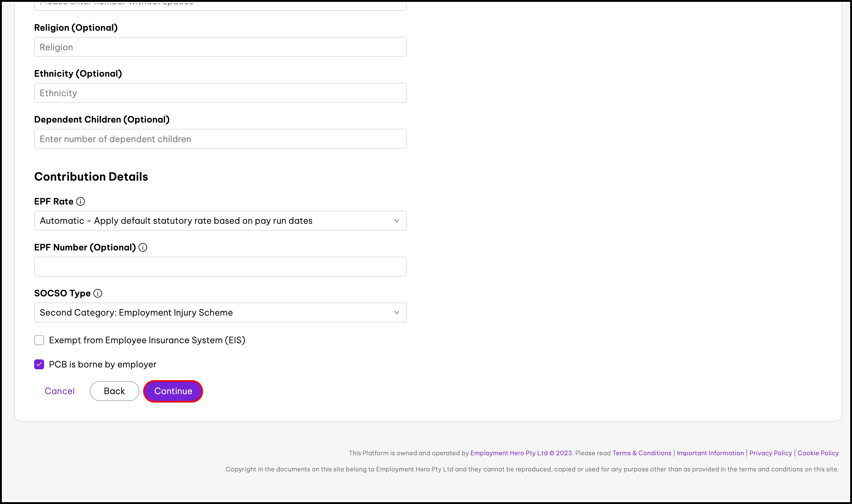Open the Terms & Conditions link
The width and height of the screenshot is (852, 504).
(x=642, y=453)
